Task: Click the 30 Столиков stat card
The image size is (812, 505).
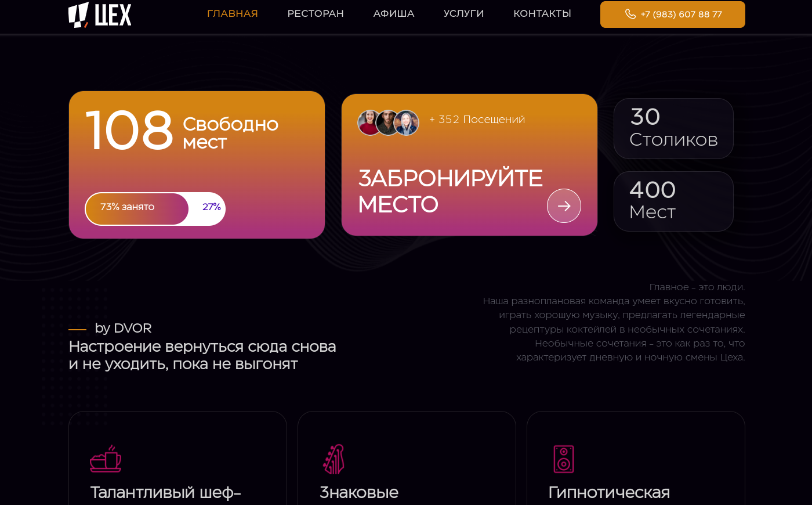Action: [x=673, y=128]
